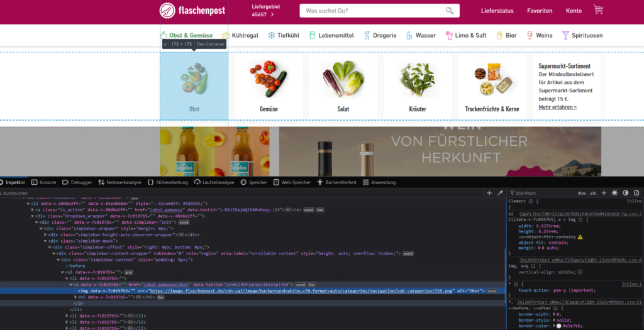Expand the h5 data-v-7c0197b5 node
The image size is (644, 330).
[x=75, y=297]
